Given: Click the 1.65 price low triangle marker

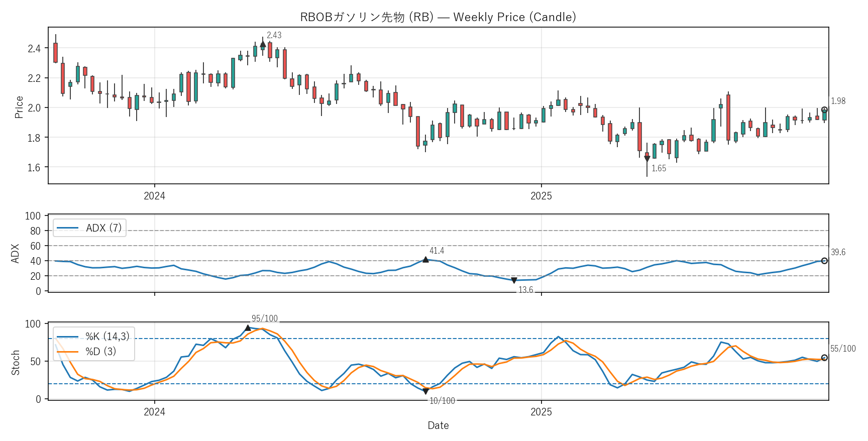Looking at the screenshot, I should (x=647, y=159).
